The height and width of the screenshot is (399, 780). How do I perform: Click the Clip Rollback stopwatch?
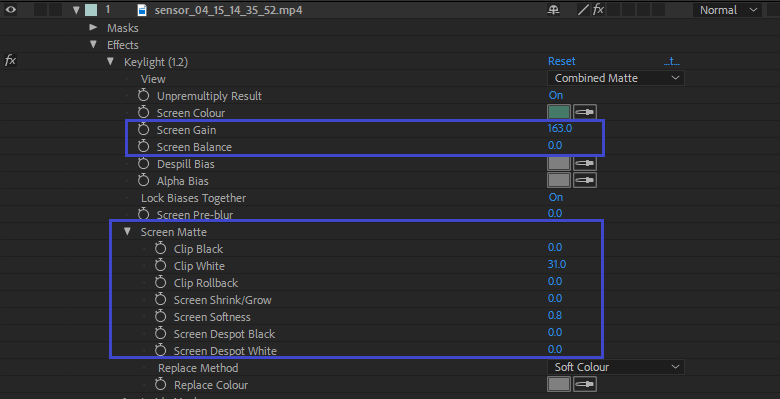click(x=160, y=283)
